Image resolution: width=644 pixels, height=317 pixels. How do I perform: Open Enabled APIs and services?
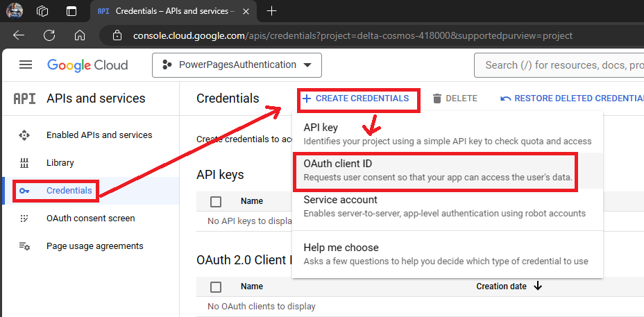click(x=99, y=135)
